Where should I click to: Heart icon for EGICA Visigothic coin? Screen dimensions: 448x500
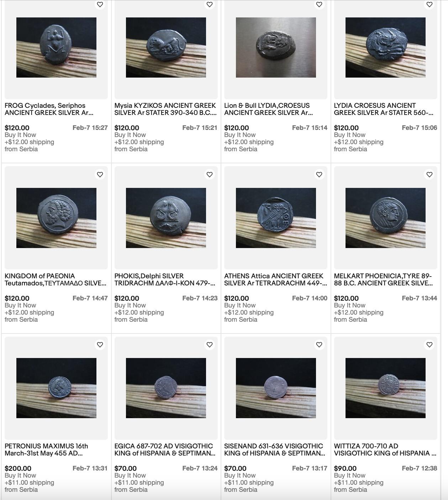(210, 345)
